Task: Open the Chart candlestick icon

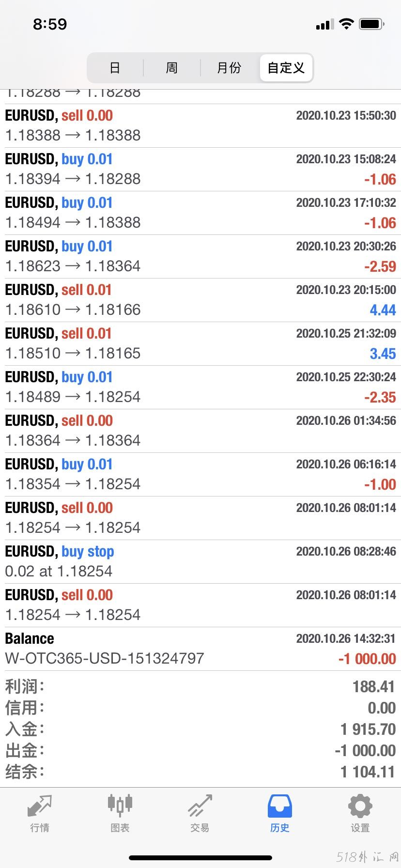Action: pos(120,805)
